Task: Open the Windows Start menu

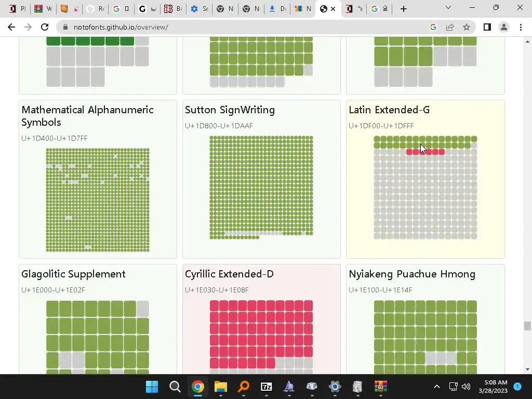Action: (x=152, y=387)
